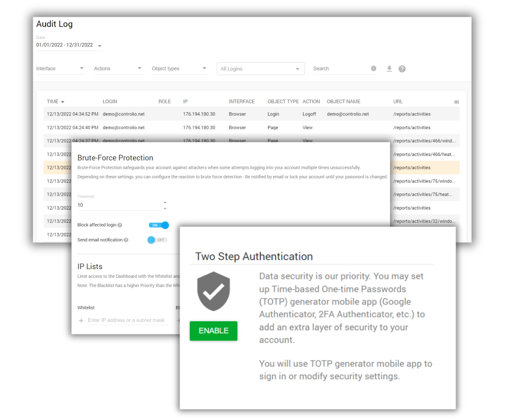Screen dimensions: 525x420
Task: Click the LOGIN column header
Action: [x=110, y=102]
